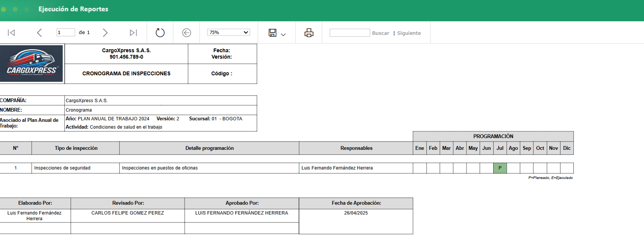Viewport: 644px width, 252px height.
Task: Click the approval date 26/04/2025
Action: click(x=356, y=213)
